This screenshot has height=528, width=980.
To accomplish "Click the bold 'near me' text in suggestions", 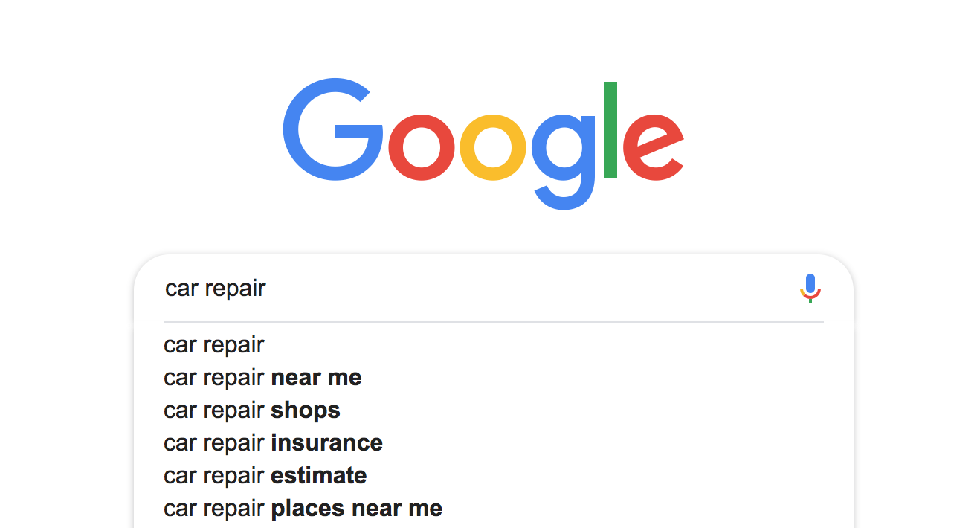I will [x=316, y=377].
